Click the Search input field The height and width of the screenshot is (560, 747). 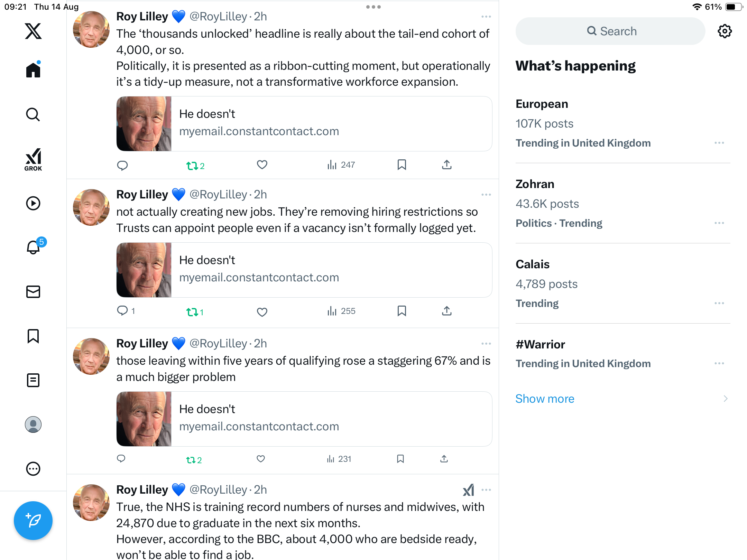(610, 31)
